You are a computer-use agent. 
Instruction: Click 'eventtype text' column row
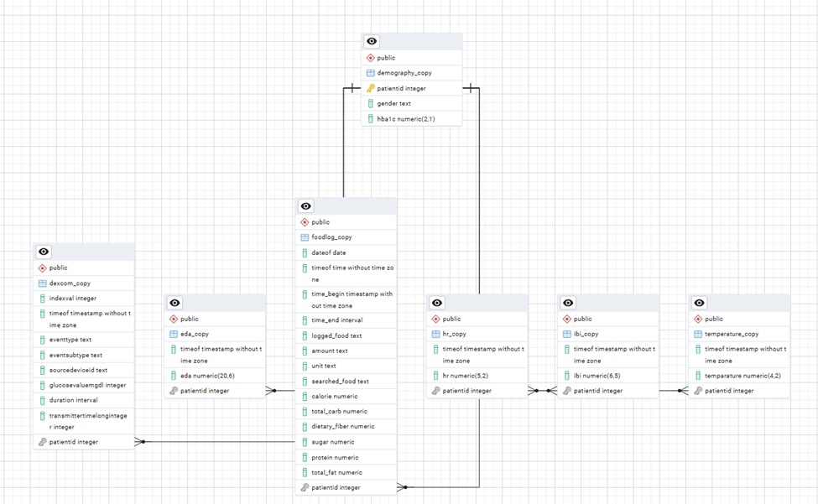click(83, 340)
